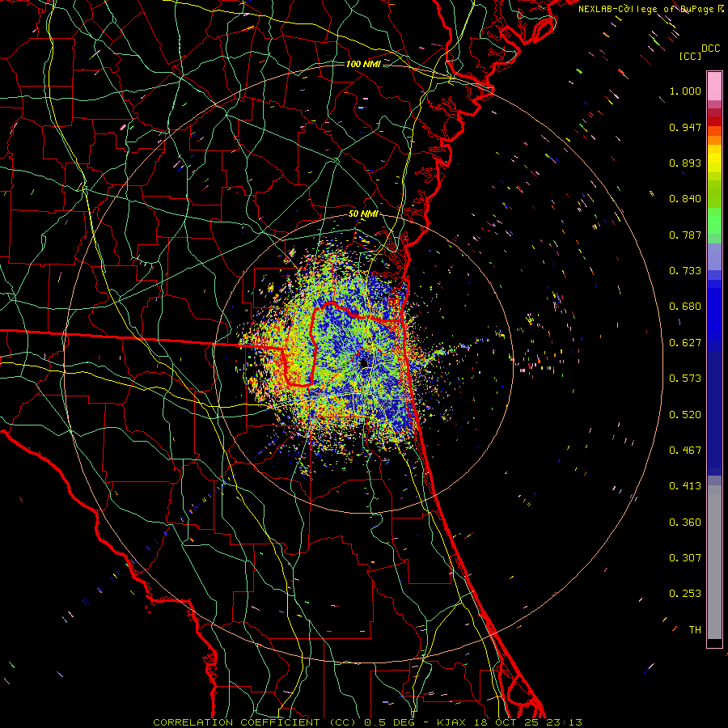Screen dimensions: 728x728
Task: Select the 0.307 legend value
Action: coord(685,558)
